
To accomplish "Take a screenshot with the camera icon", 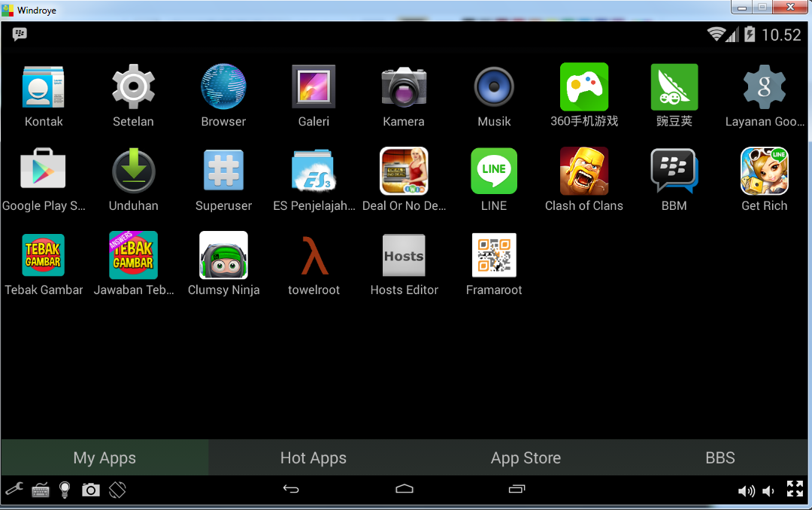I will [x=91, y=490].
